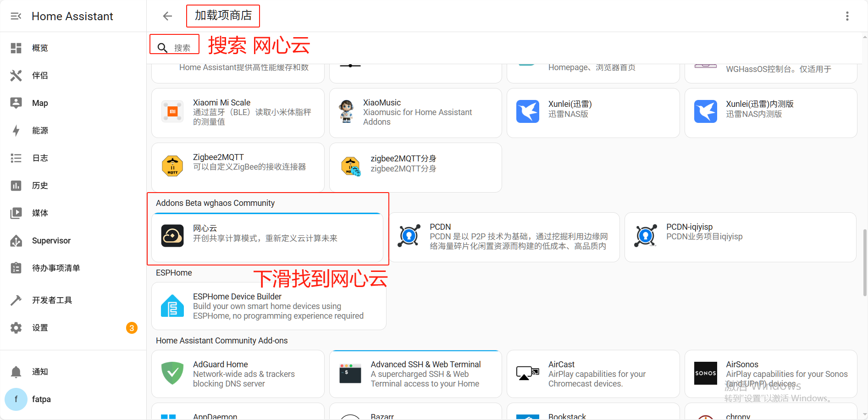Click the page vertical scrollbar

(864, 264)
